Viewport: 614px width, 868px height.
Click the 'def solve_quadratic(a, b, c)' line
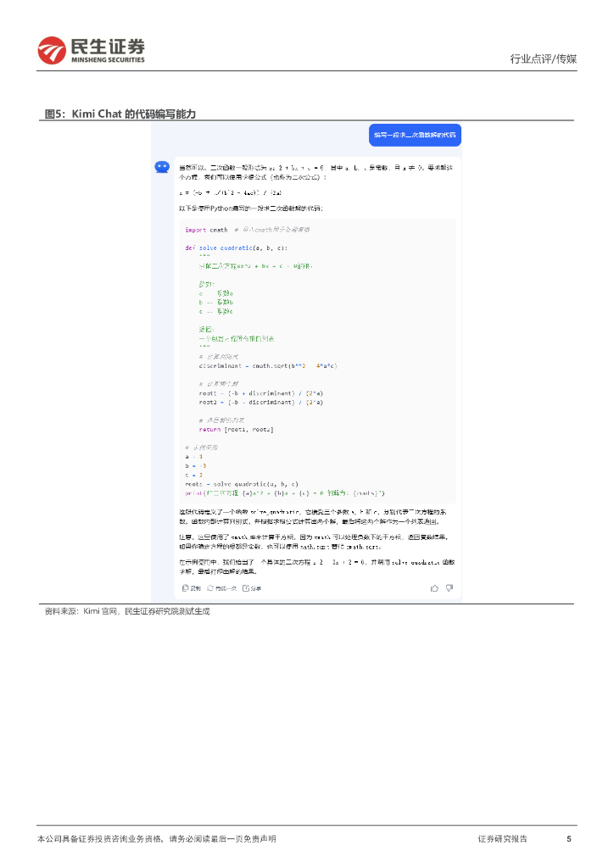click(x=236, y=248)
